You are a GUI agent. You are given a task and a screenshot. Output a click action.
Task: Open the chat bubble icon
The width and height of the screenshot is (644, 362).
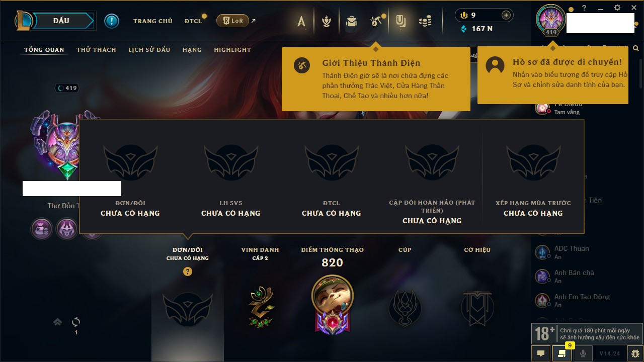point(541,353)
